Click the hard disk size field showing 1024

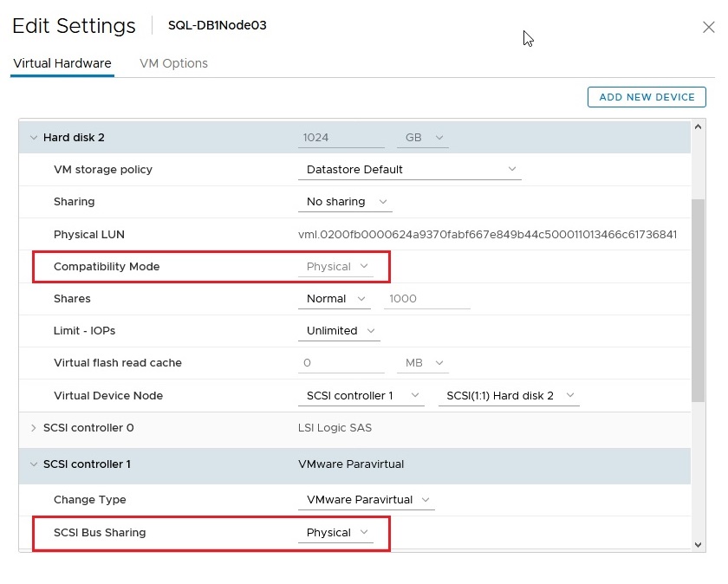click(341, 138)
